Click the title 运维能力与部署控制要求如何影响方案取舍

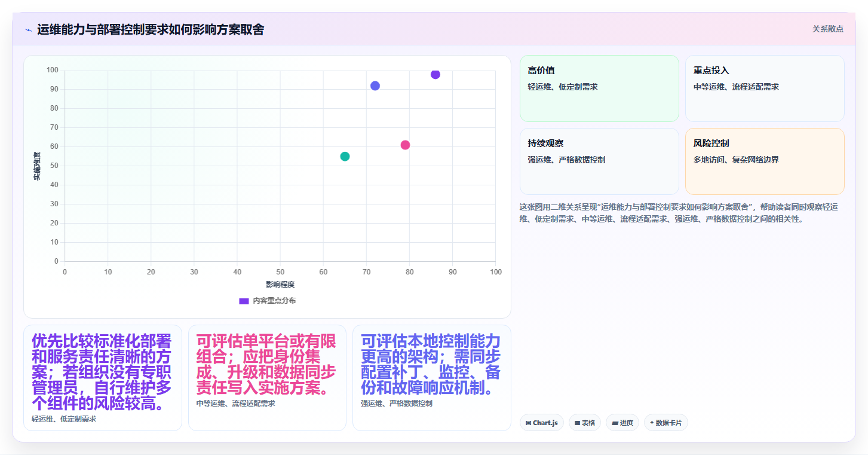click(151, 29)
